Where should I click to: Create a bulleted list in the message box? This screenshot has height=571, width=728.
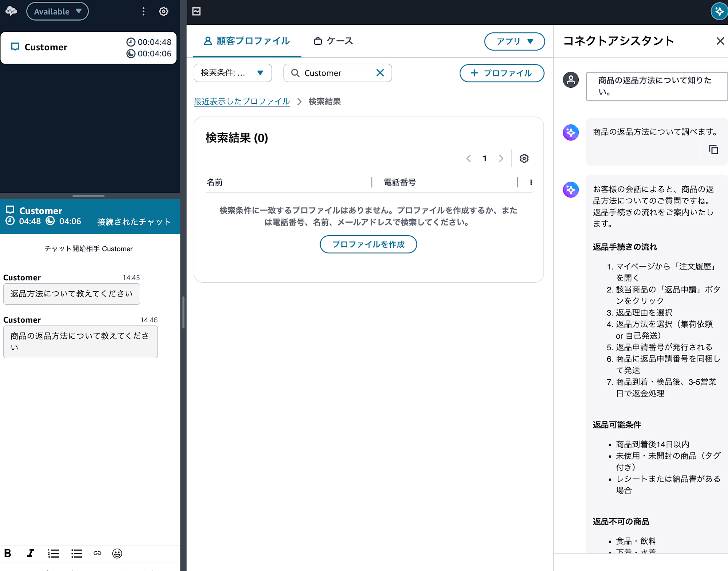click(76, 553)
